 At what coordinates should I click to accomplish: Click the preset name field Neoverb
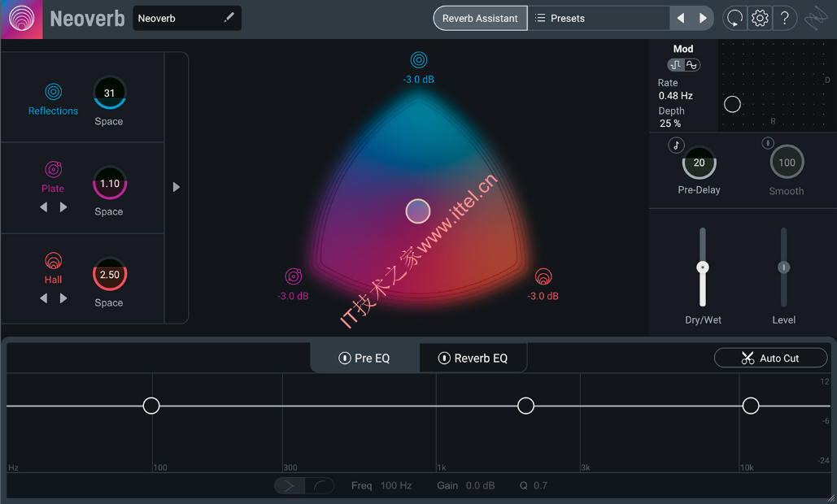(187, 18)
